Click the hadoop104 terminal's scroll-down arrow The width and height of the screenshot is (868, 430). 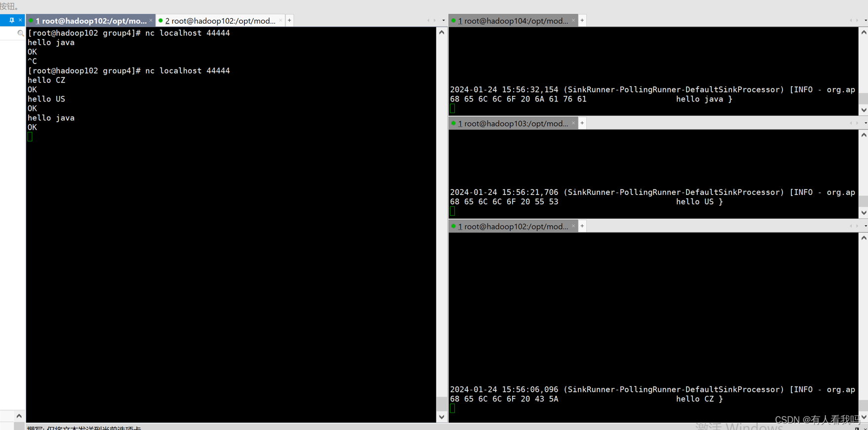tap(864, 110)
